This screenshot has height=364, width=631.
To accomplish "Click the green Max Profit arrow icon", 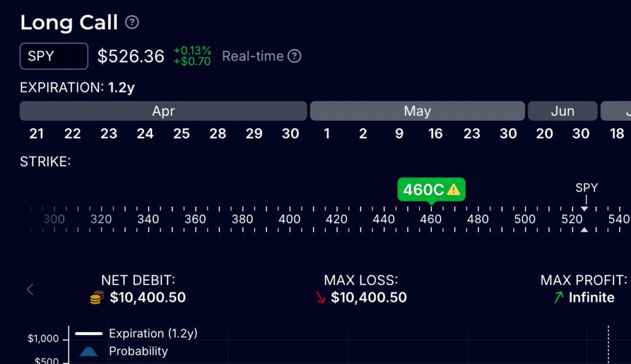I will [x=558, y=297].
